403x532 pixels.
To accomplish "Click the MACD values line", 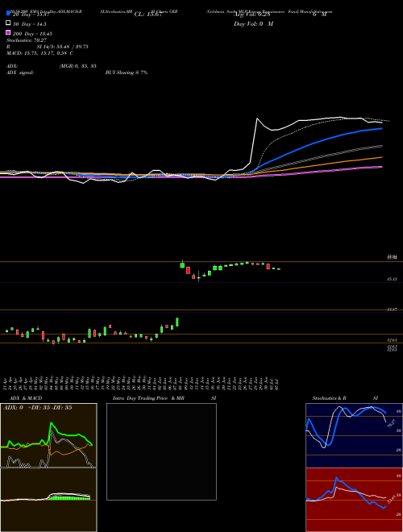I will tap(39, 53).
